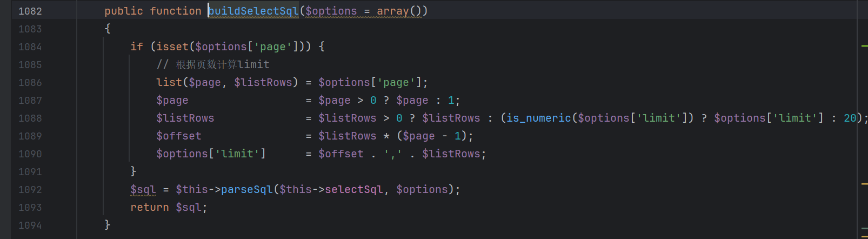Click the isset keyword on line 1084
868x239 pixels.
coord(172,47)
